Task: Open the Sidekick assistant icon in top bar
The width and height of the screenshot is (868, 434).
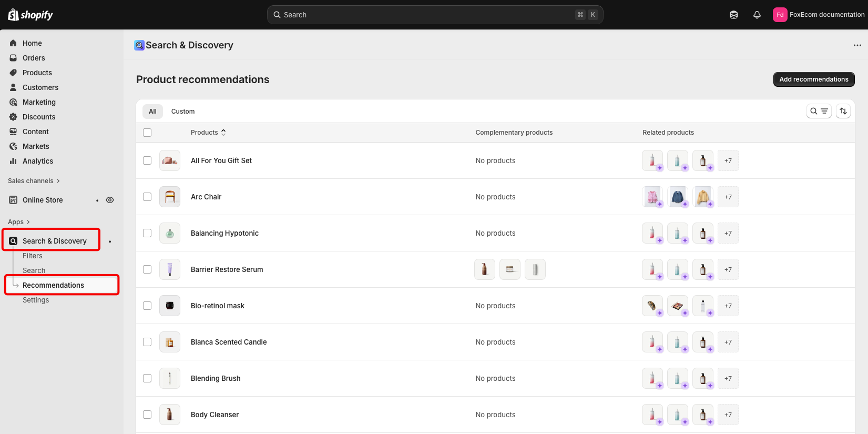Action: click(733, 15)
